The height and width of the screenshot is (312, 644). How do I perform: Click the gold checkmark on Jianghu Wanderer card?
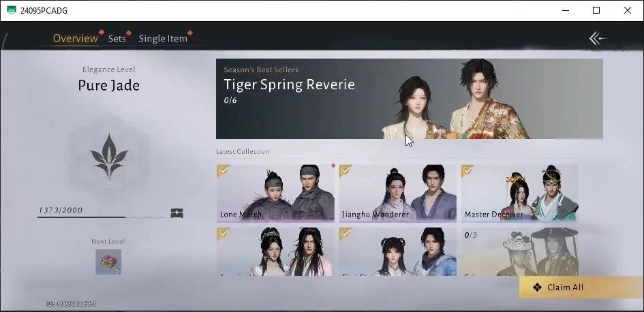[x=345, y=170]
